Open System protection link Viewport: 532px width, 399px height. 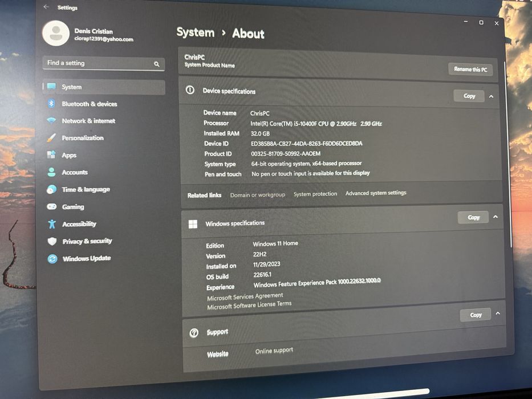coord(315,194)
